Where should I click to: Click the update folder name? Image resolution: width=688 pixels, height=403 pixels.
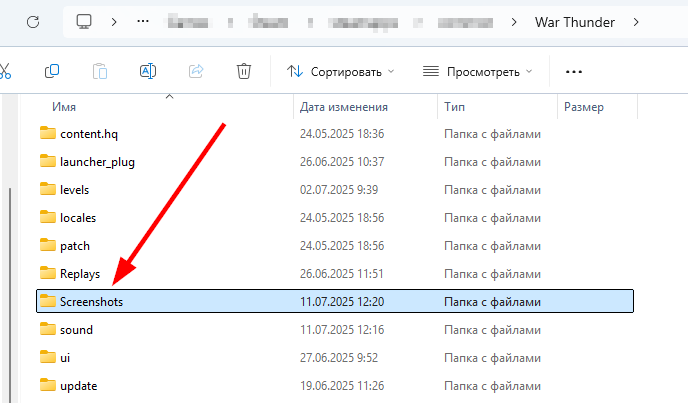[79, 386]
